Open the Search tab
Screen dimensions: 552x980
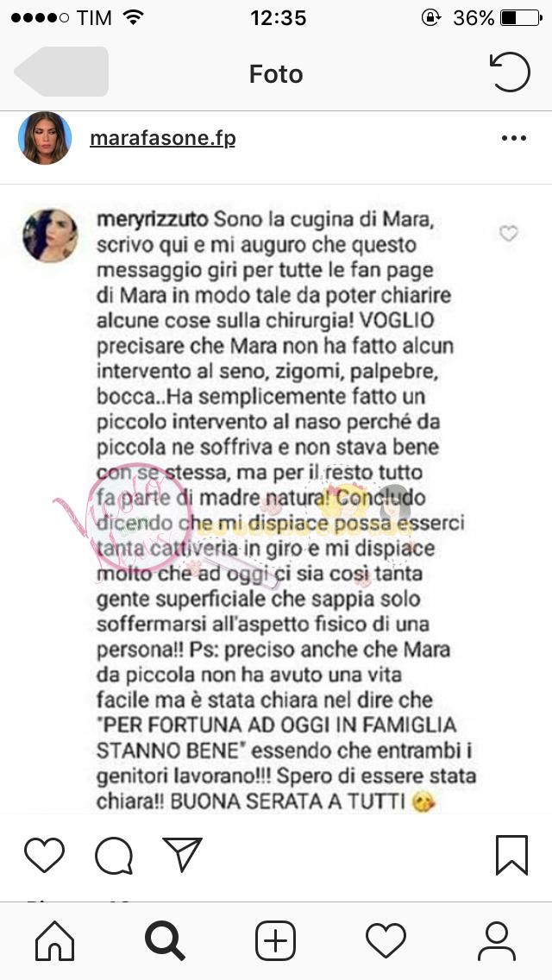(165, 940)
